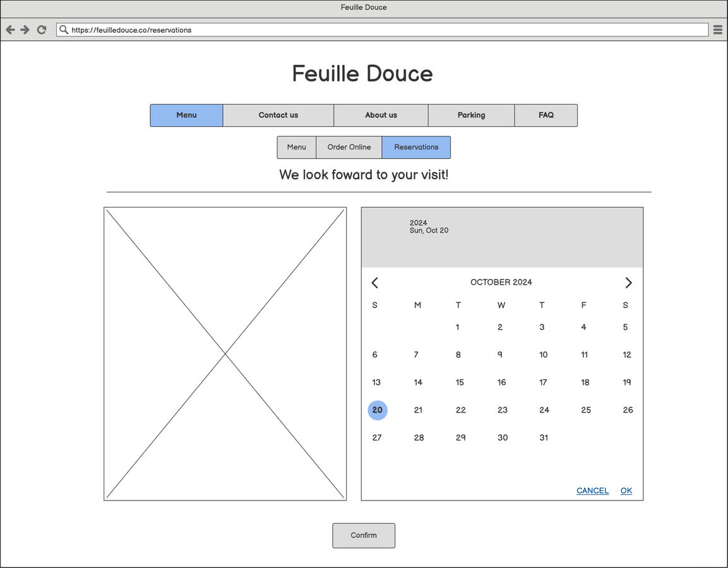The width and height of the screenshot is (728, 568).
Task: Open the browser hamburger menu icon
Action: (717, 29)
